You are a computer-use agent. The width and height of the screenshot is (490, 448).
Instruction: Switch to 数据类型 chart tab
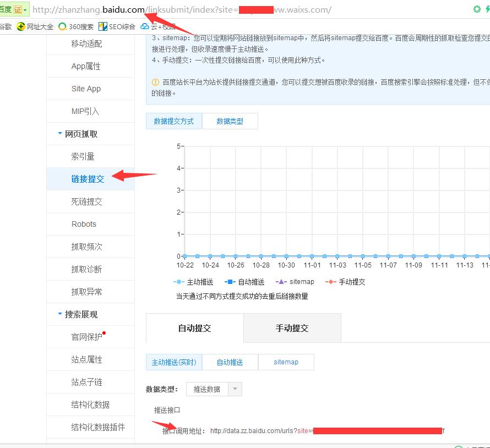point(230,121)
